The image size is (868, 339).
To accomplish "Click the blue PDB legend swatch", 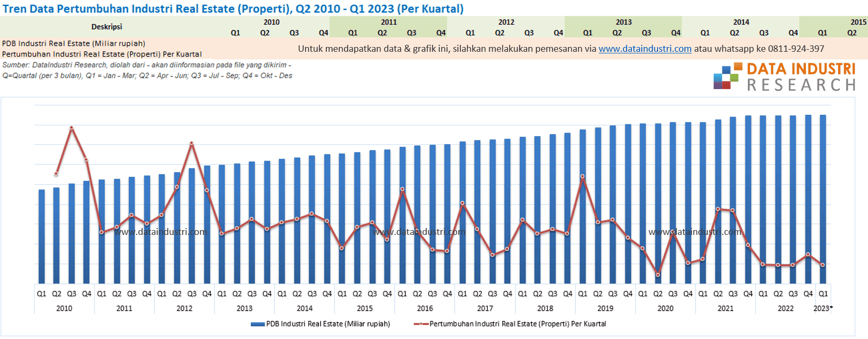I will [x=257, y=324].
